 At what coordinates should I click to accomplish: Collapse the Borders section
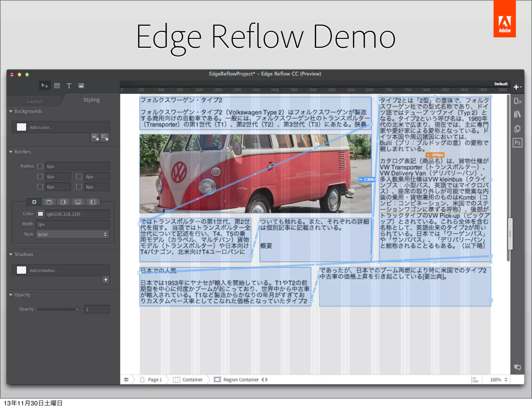tap(11, 152)
